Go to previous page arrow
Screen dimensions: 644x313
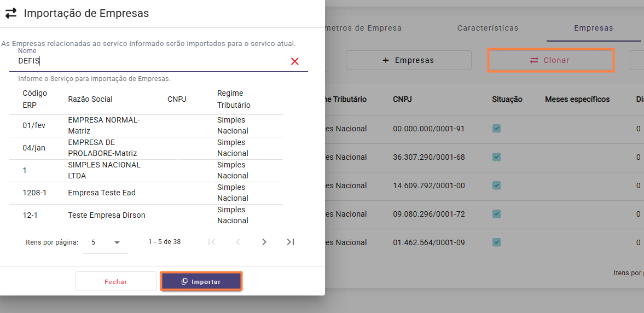(x=238, y=242)
